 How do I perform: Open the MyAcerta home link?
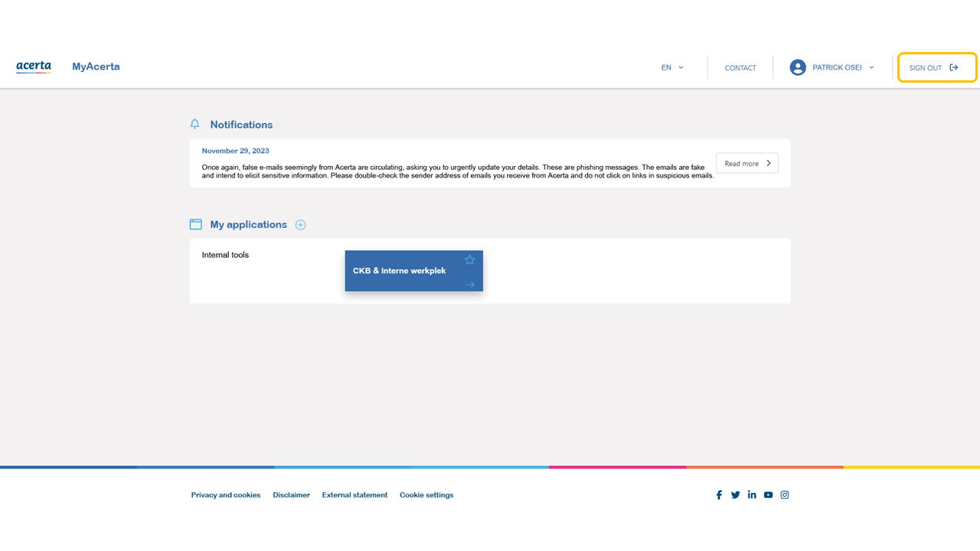tap(96, 67)
